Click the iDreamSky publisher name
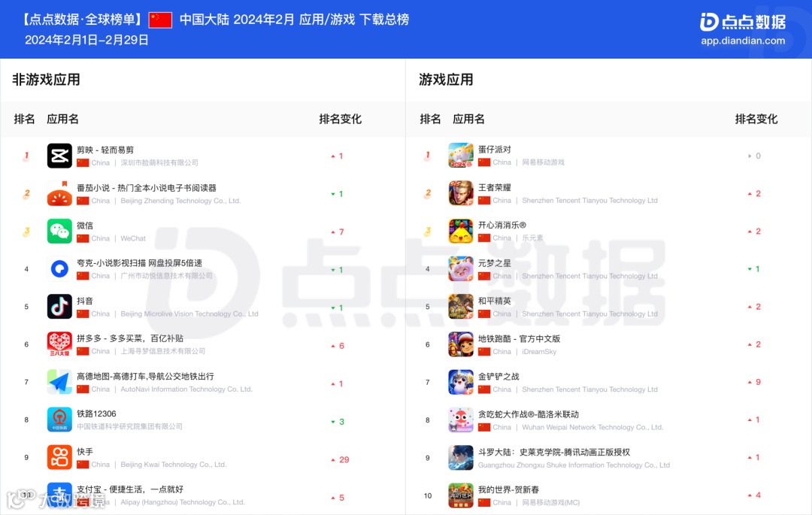 (x=539, y=351)
